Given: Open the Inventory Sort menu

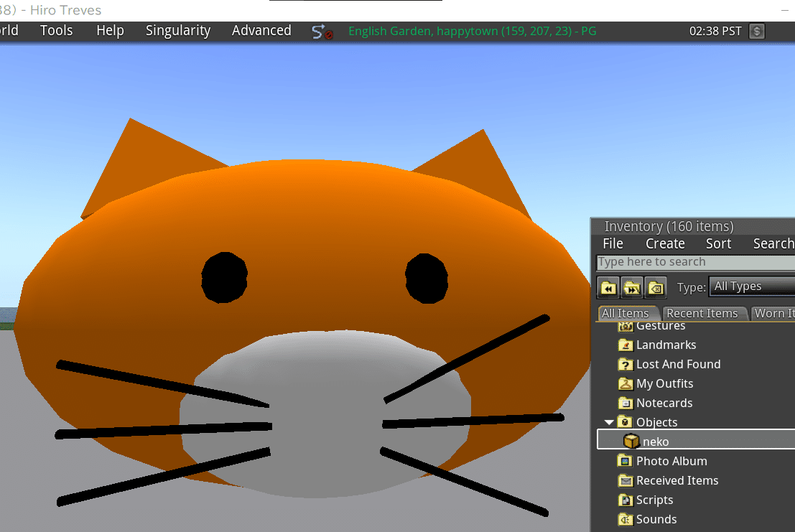Looking at the screenshot, I should pyautogui.click(x=718, y=243).
